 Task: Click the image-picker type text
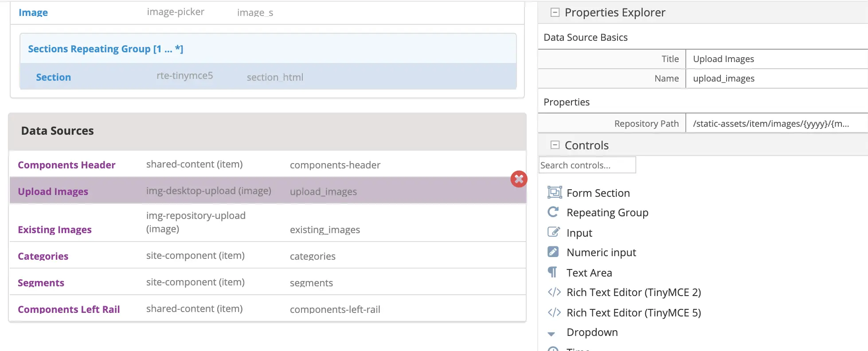coord(176,12)
